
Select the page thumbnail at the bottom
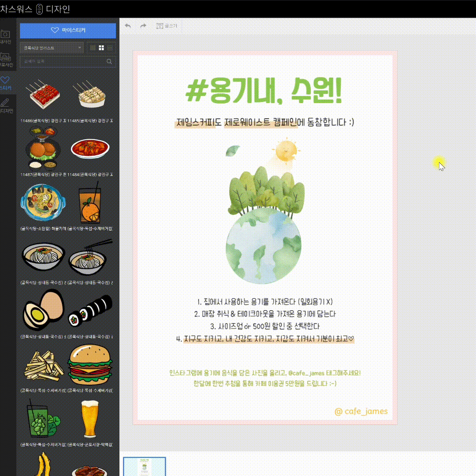pyautogui.click(x=145, y=467)
